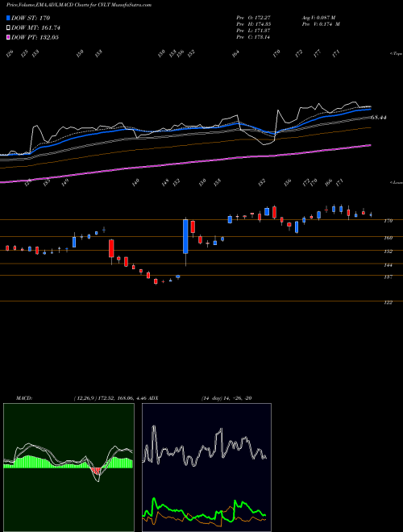The height and width of the screenshot is (532, 403).
Task: Click the 'Pre O: 172.27' value
Action: pos(253,18)
